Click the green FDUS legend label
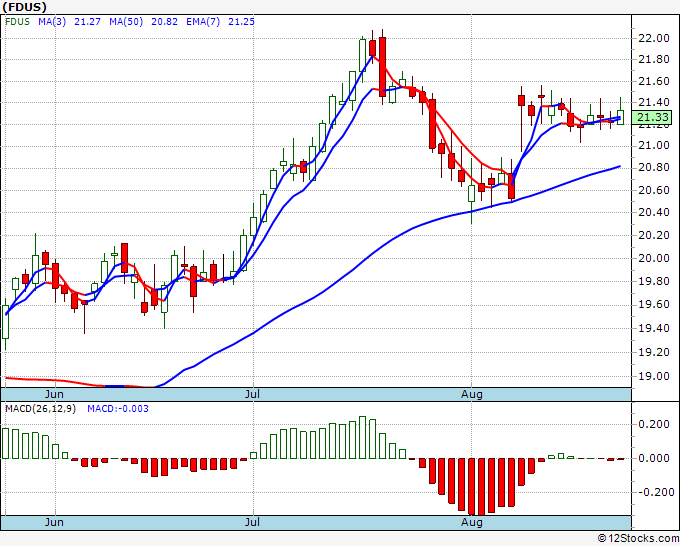Screen dimensions: 680x546 point(17,22)
